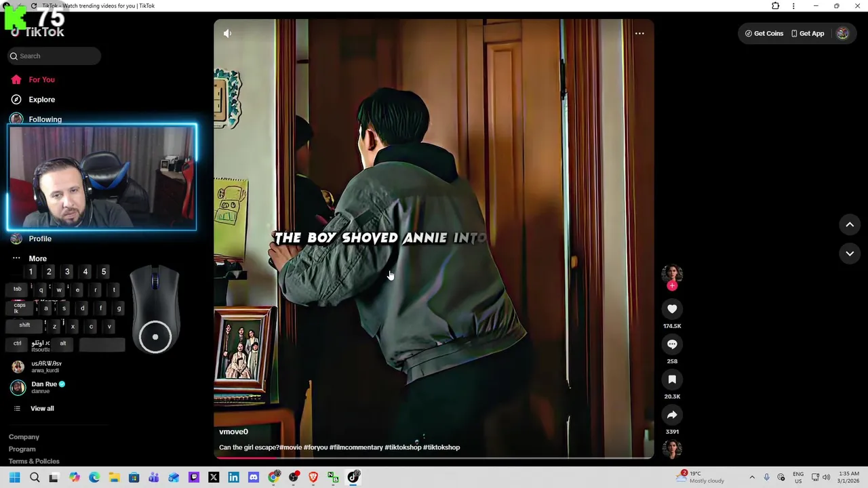The height and width of the screenshot is (488, 868).
Task: Seek on the video progress bar
Action: pyautogui.click(x=434, y=458)
